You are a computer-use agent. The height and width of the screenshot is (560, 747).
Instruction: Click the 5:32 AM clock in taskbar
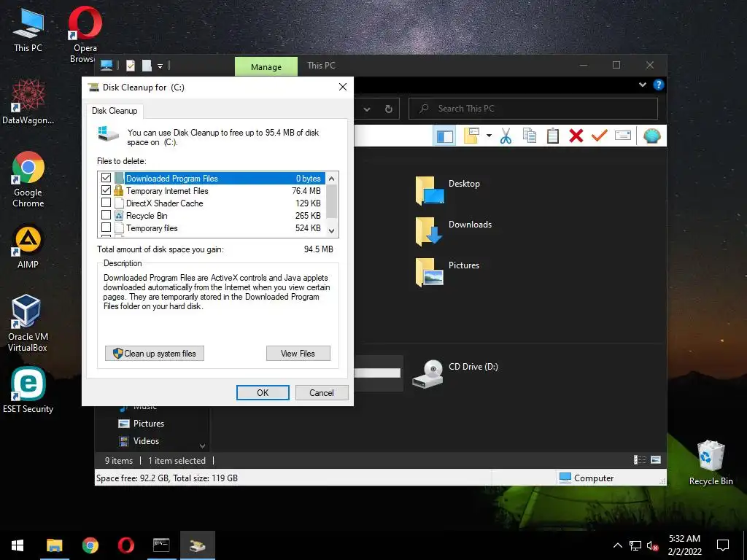pos(684,539)
